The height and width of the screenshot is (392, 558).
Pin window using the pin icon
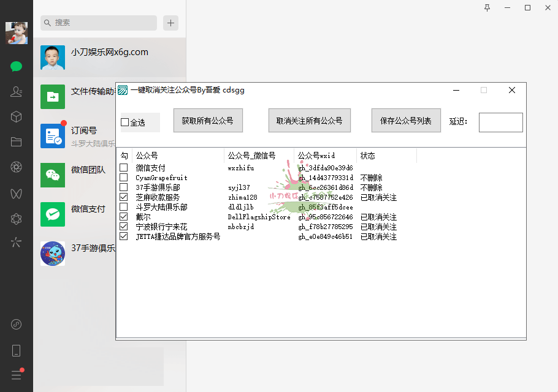pos(487,8)
